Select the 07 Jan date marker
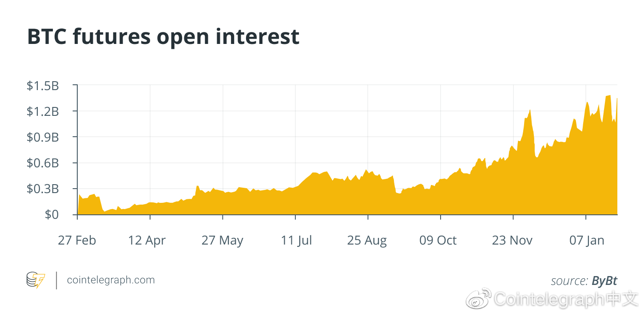This screenshot has width=644, height=316. coord(587,241)
